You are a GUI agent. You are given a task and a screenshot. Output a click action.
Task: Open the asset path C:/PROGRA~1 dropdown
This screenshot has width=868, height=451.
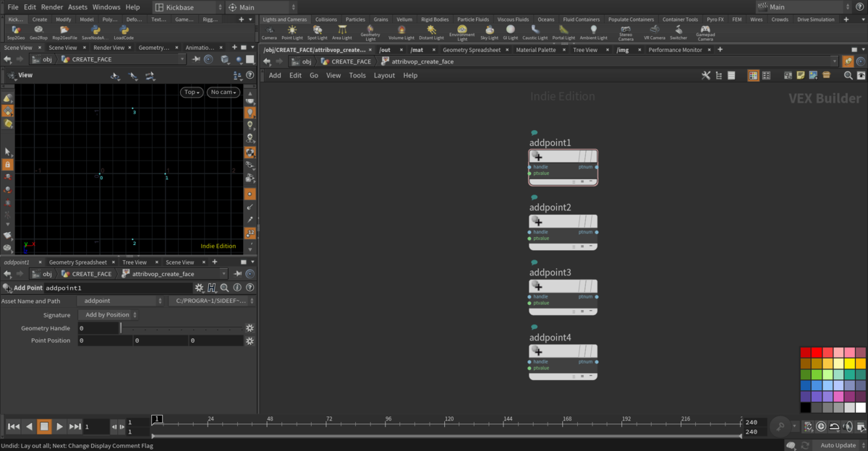[211, 301]
